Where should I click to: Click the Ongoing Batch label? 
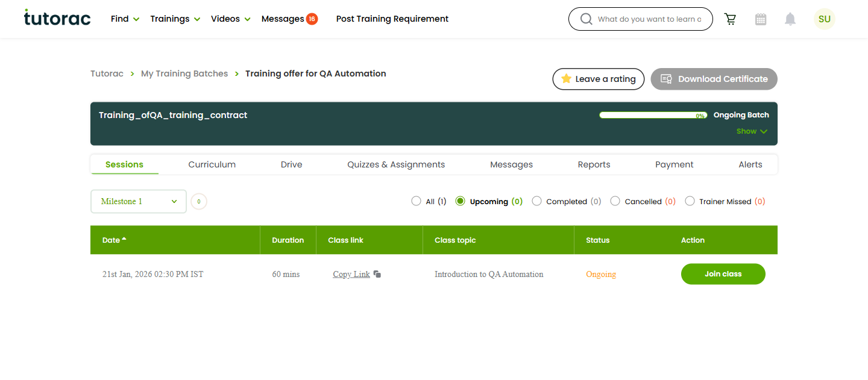tap(741, 115)
